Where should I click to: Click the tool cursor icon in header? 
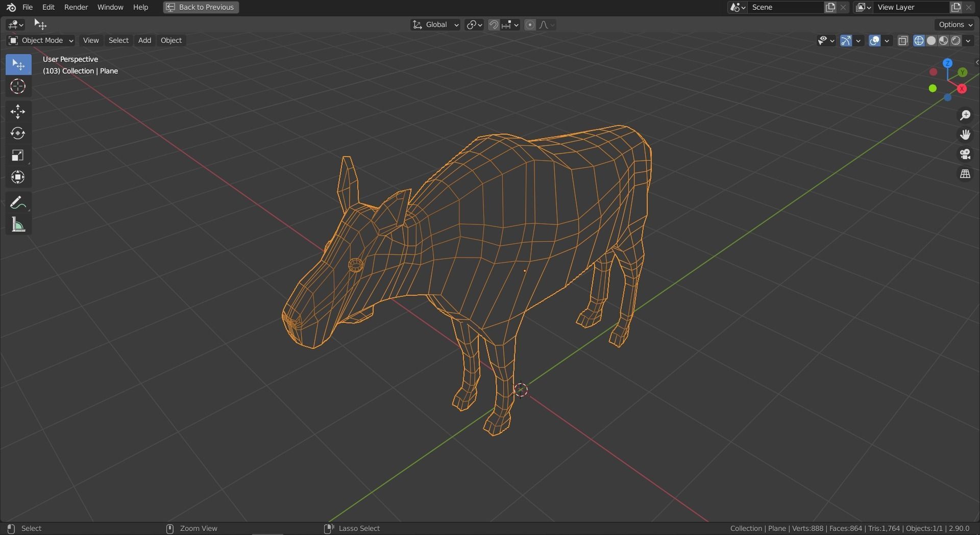40,24
